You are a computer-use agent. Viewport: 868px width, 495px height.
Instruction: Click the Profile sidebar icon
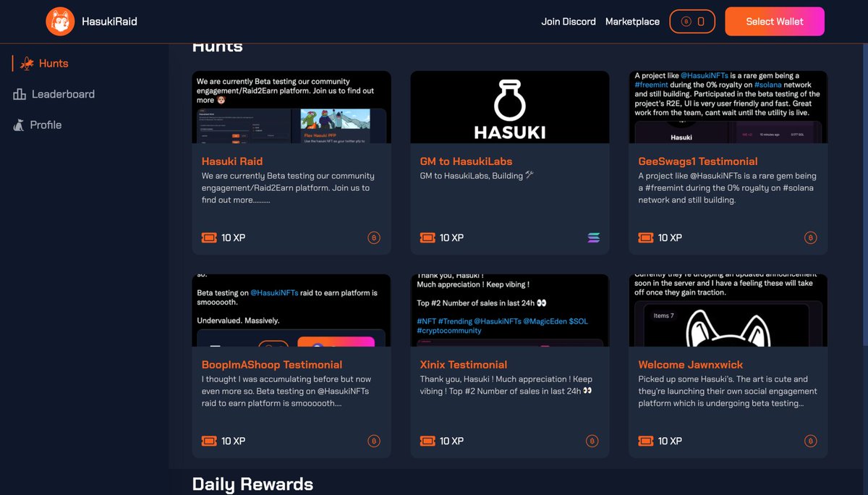(x=19, y=125)
